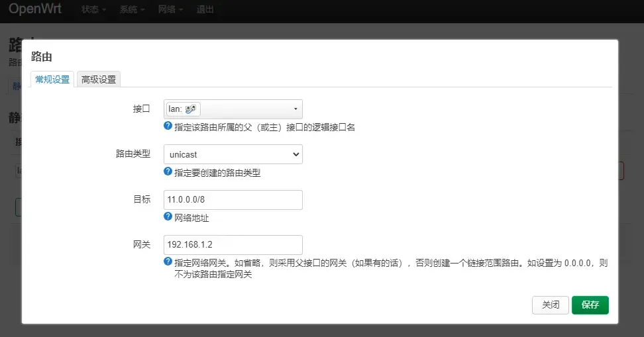Click the 退出 logout link
The width and height of the screenshot is (644, 337).
205,11
